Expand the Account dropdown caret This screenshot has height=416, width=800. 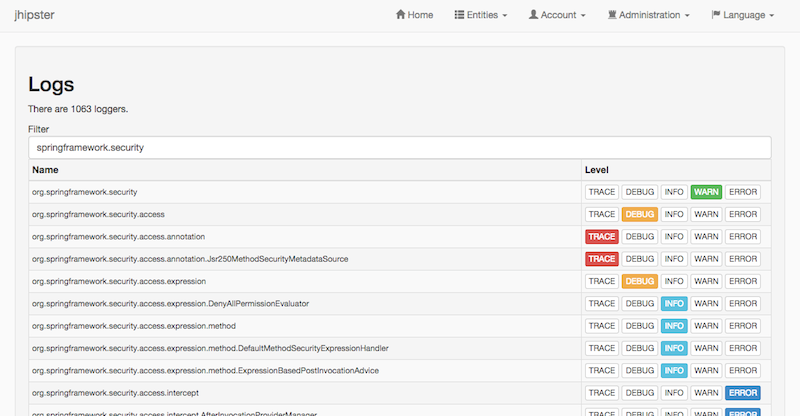[582, 16]
